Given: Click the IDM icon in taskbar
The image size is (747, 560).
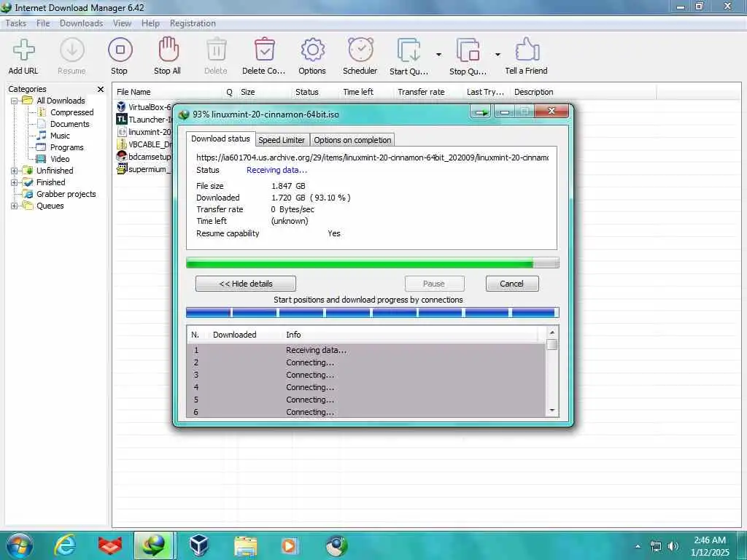Looking at the screenshot, I should point(153,545).
